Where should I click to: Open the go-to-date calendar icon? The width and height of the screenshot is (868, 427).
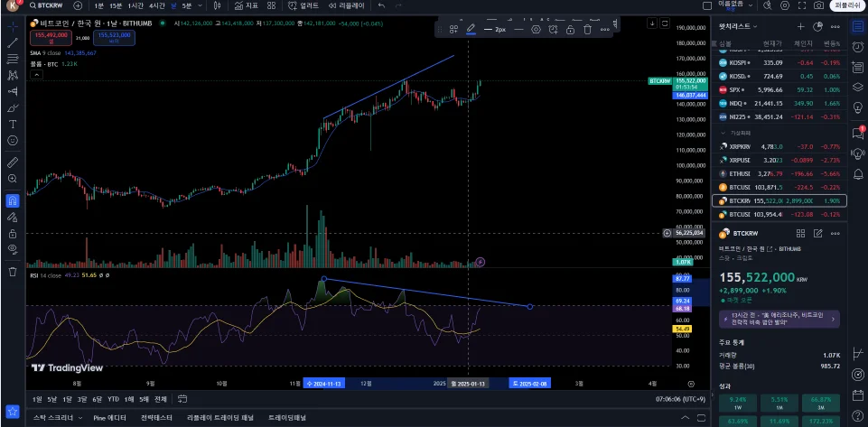click(182, 399)
